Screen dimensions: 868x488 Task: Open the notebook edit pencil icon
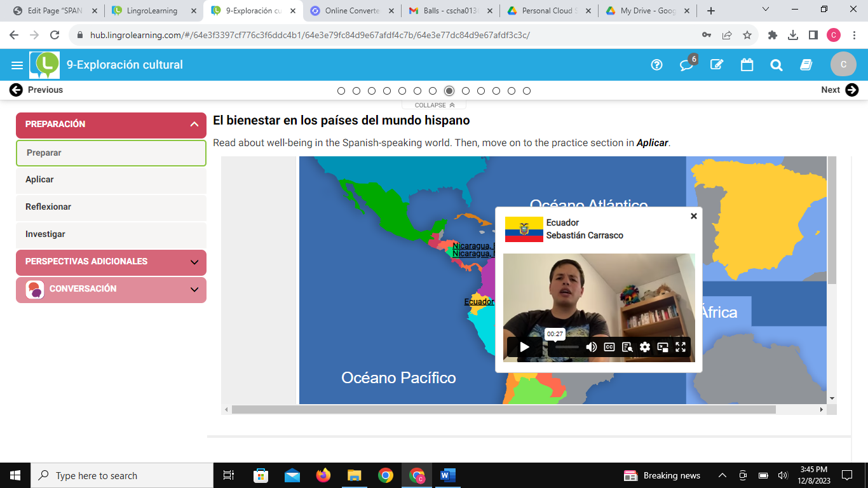(717, 65)
